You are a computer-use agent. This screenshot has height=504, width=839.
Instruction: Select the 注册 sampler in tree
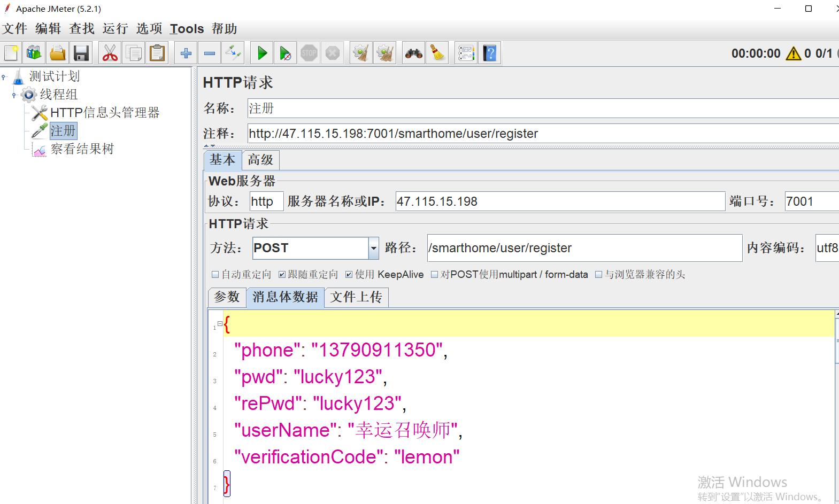(x=63, y=131)
